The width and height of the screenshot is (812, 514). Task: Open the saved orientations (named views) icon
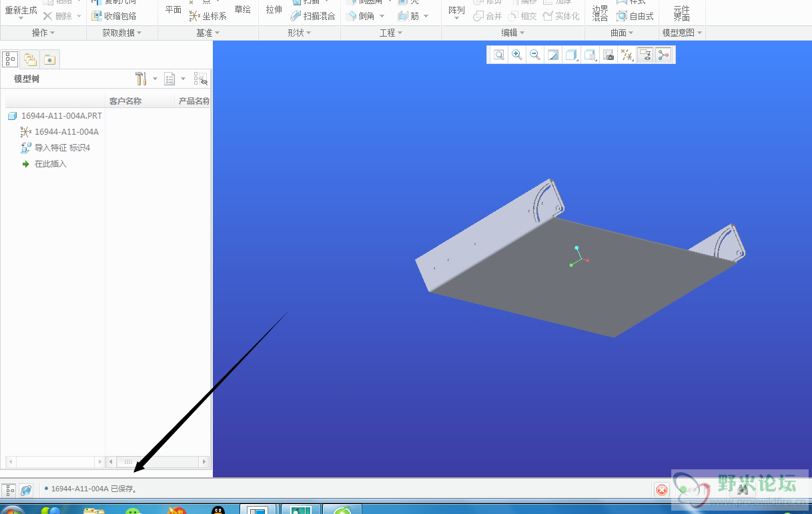tap(590, 55)
